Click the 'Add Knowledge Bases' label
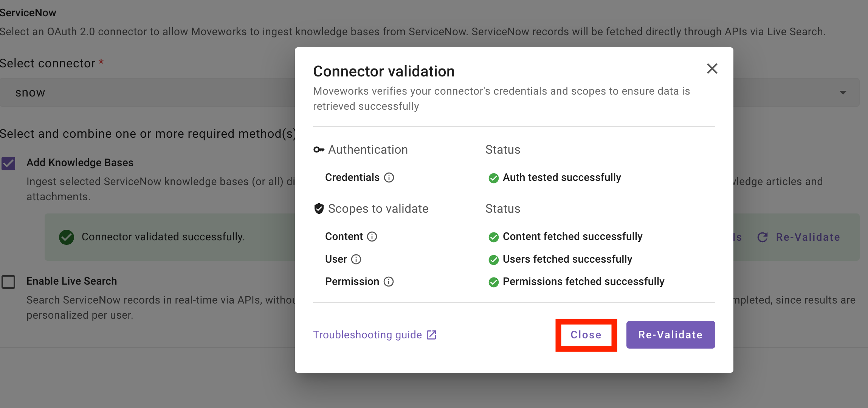This screenshot has width=868, height=408. (x=80, y=163)
